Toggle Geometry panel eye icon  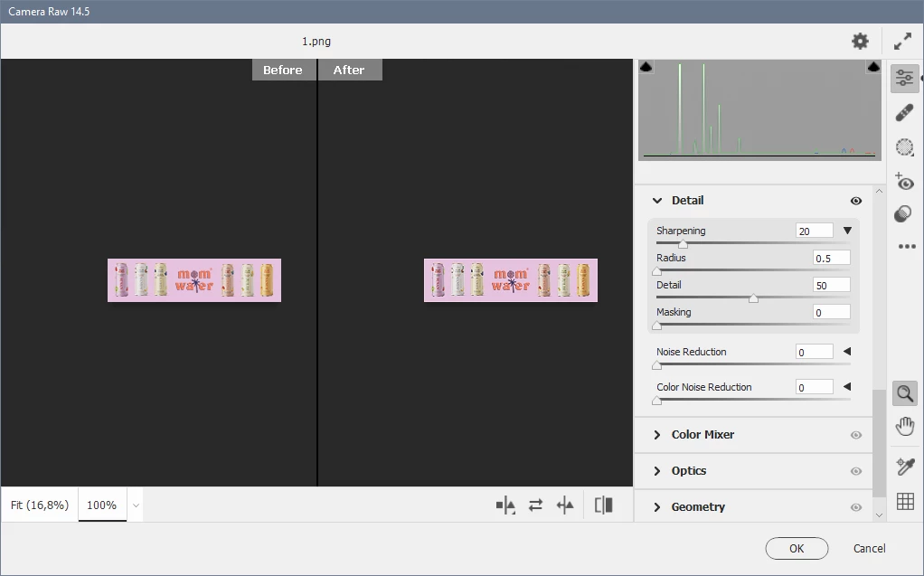[856, 507]
